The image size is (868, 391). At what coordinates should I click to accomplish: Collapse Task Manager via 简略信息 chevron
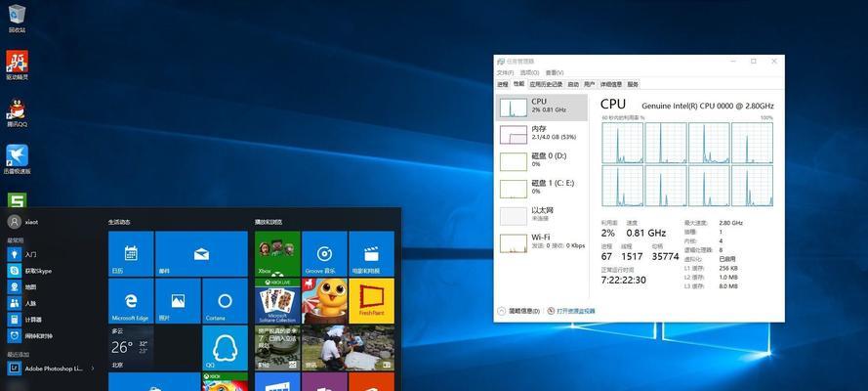pos(502,311)
